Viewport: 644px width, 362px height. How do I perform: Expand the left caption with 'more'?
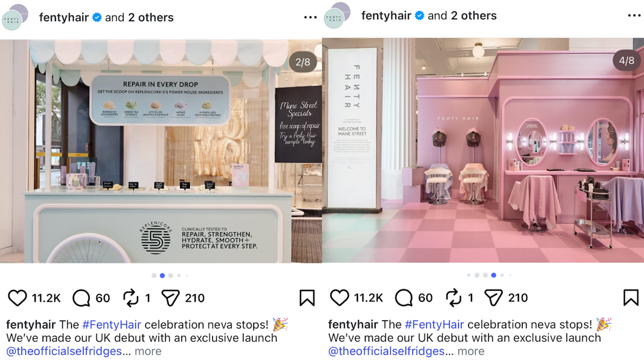(148, 351)
